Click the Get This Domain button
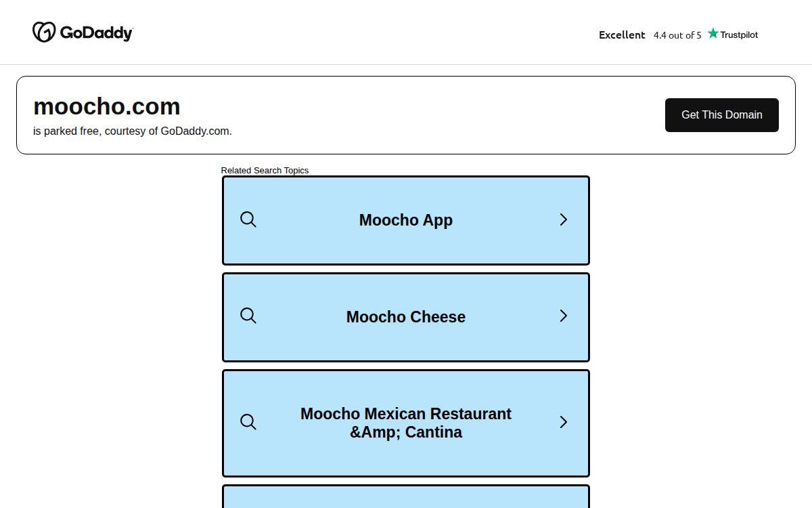Screen dimensions: 812x508 click(x=721, y=115)
